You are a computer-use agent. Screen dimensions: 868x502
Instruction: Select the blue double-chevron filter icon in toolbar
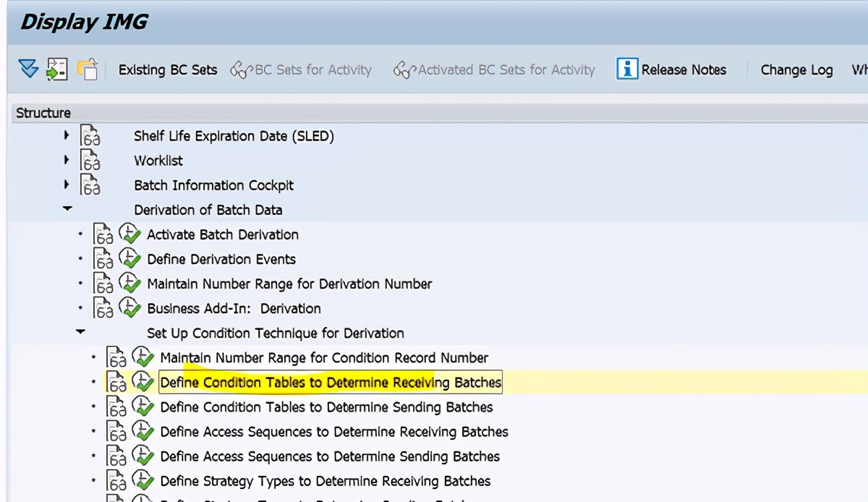point(30,69)
